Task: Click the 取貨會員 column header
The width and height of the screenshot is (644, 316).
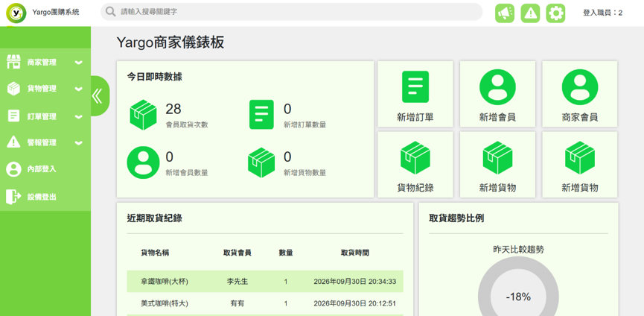Action: click(x=237, y=253)
